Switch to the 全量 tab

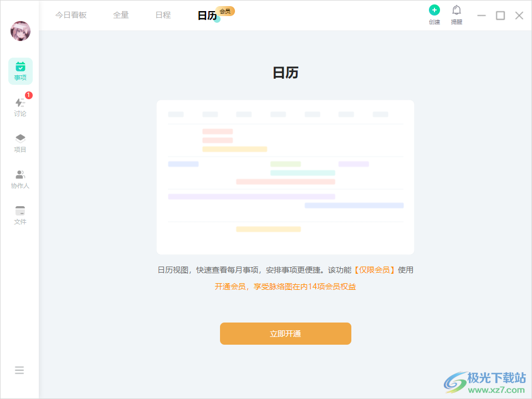pos(121,15)
